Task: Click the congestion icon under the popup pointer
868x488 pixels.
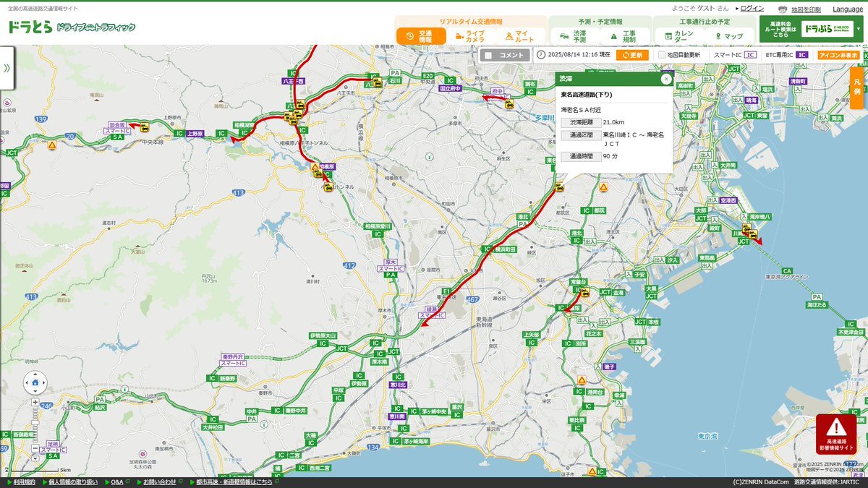Action: [559, 187]
